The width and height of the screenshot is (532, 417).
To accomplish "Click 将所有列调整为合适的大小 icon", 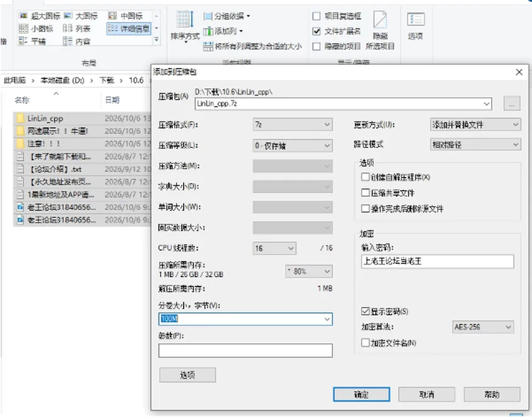I will coord(208,46).
